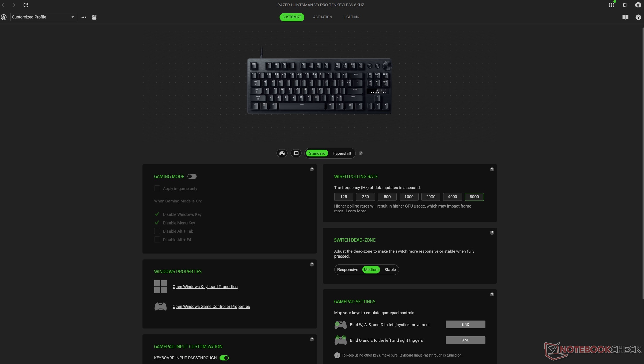Screen dimensions: 644x364
Task: Open the Razer modules grid icon
Action: click(611, 5)
